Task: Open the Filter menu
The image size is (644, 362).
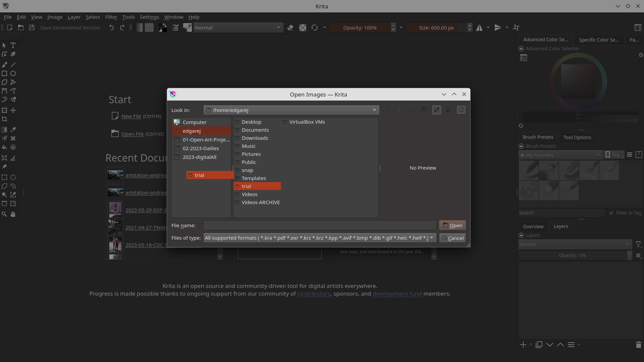Action: pyautogui.click(x=111, y=17)
